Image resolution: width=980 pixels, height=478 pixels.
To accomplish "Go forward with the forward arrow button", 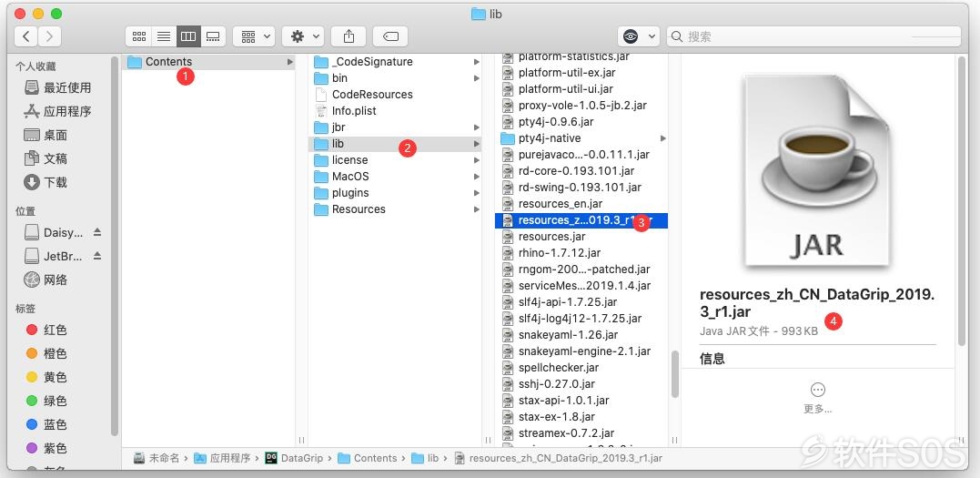I will (49, 36).
